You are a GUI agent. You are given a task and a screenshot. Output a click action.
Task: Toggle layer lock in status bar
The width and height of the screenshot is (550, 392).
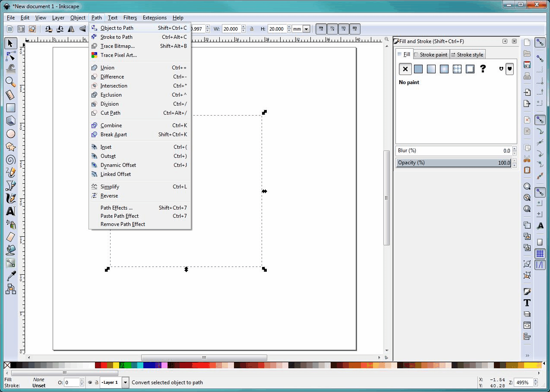point(96,383)
